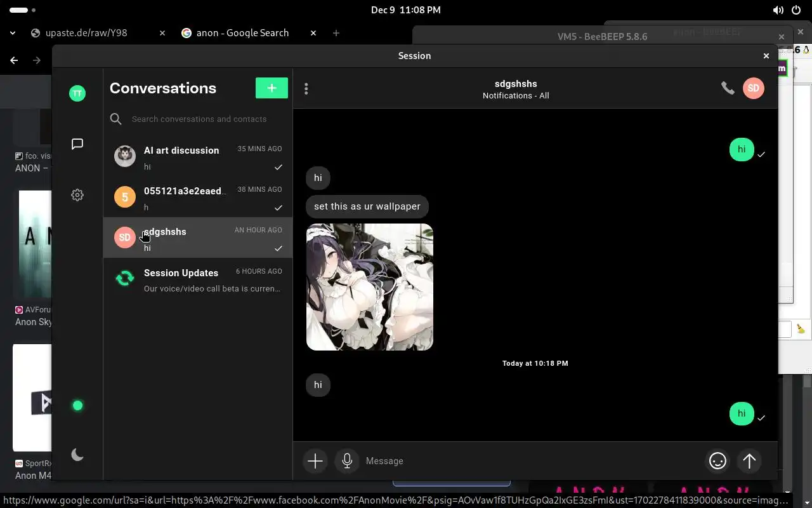
Task: Click the 'Today at 10:18 PM' timestamp
Action: pyautogui.click(x=535, y=363)
